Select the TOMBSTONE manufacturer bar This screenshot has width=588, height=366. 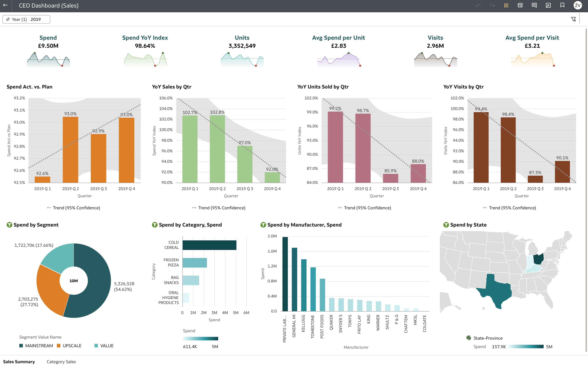coord(313,289)
